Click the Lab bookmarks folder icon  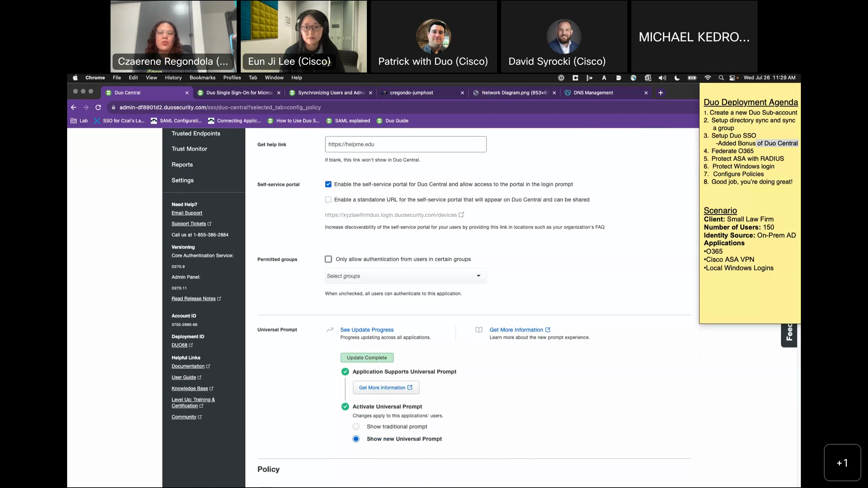(74, 121)
